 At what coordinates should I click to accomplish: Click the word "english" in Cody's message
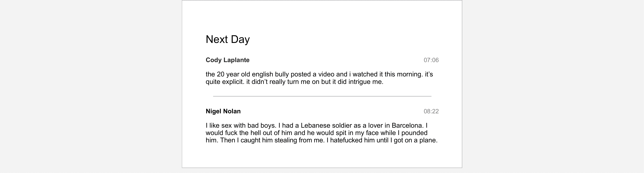(x=262, y=74)
